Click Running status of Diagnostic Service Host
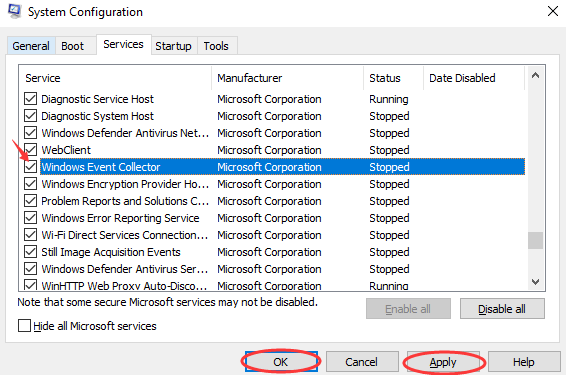 click(389, 99)
